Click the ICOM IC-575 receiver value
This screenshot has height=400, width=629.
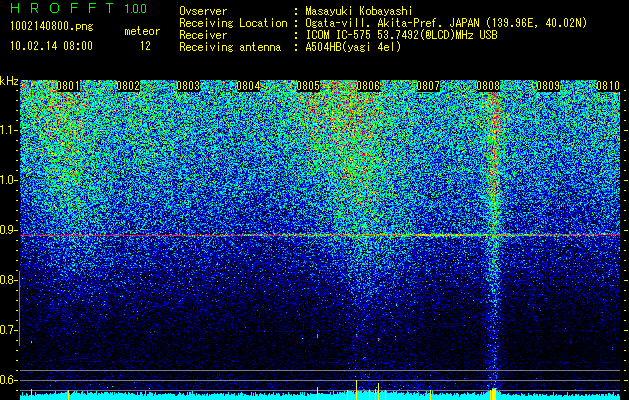tap(401, 35)
